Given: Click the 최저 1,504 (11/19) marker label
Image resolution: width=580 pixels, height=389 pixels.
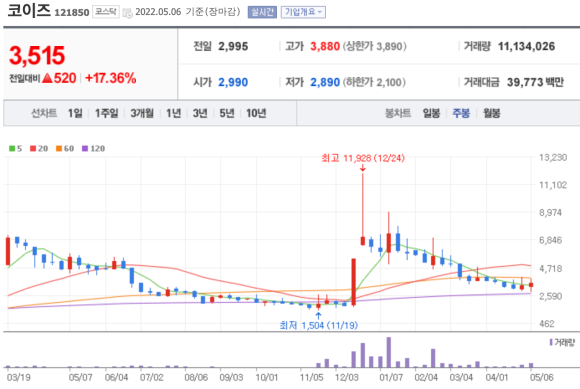Looking at the screenshot, I should pos(318,325).
